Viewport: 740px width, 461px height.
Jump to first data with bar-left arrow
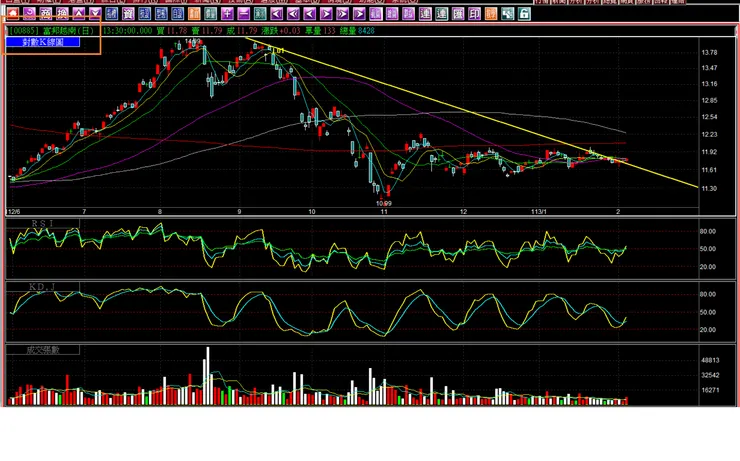(x=277, y=14)
